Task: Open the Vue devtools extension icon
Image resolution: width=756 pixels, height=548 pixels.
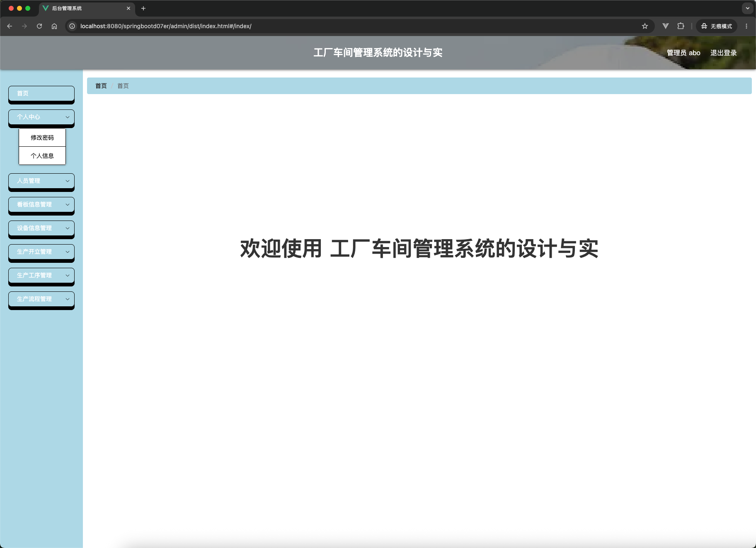Action: point(666,26)
